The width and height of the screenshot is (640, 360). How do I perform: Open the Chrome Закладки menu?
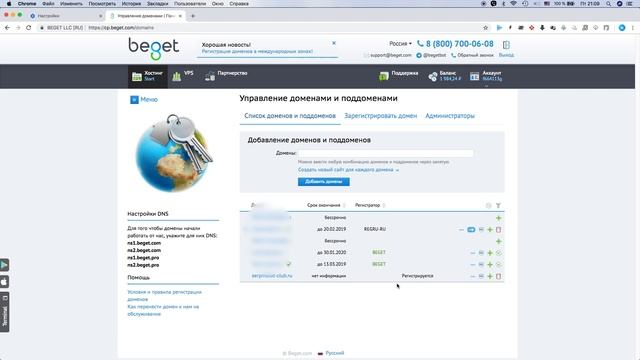(158, 4)
